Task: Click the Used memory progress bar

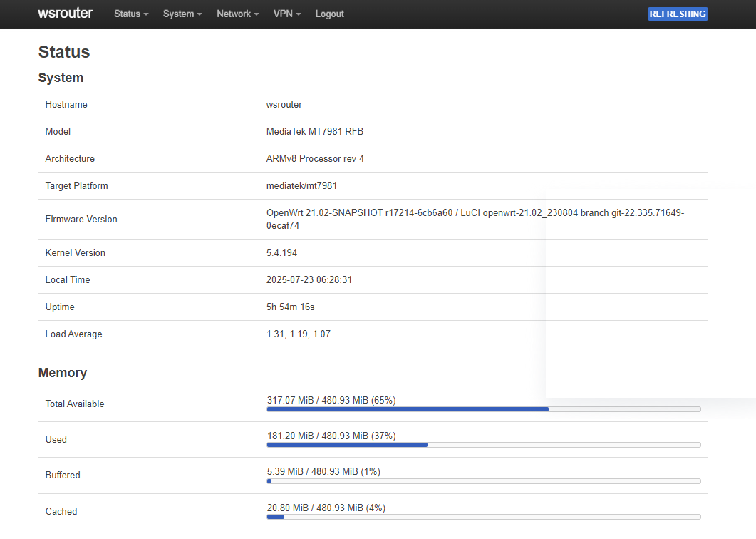Action: point(483,445)
